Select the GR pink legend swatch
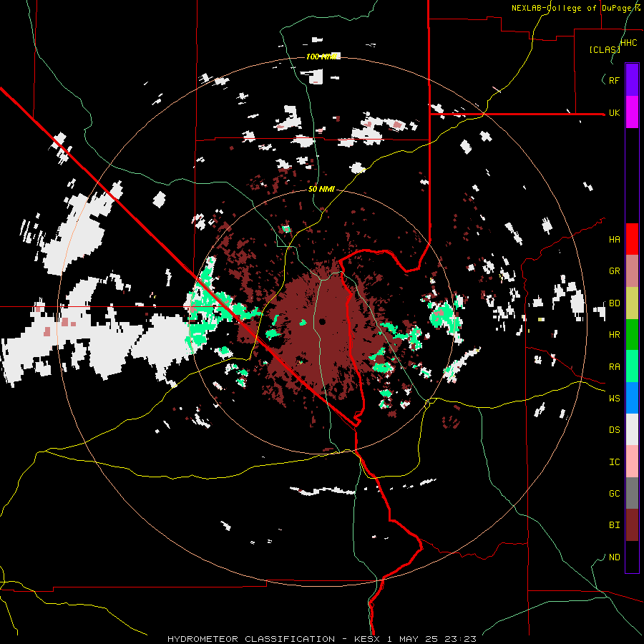 click(x=632, y=271)
